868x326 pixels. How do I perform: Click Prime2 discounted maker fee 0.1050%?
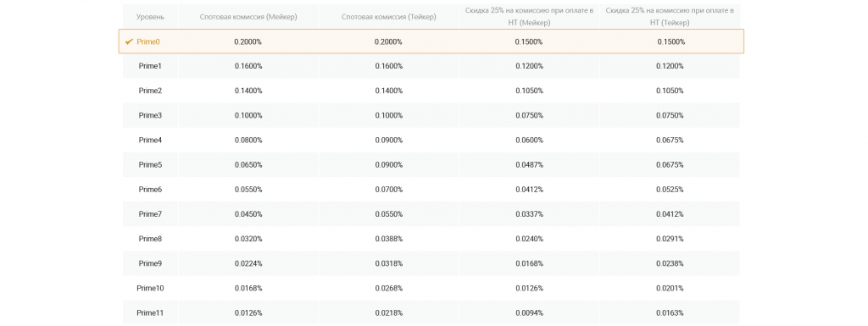(x=529, y=91)
